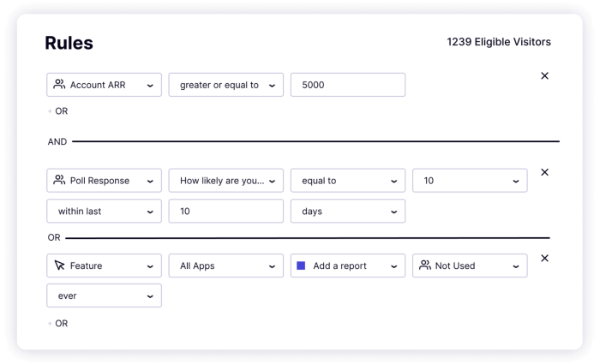The width and height of the screenshot is (600, 364).
Task: Click the people icon beside Not Used
Action: point(425,265)
